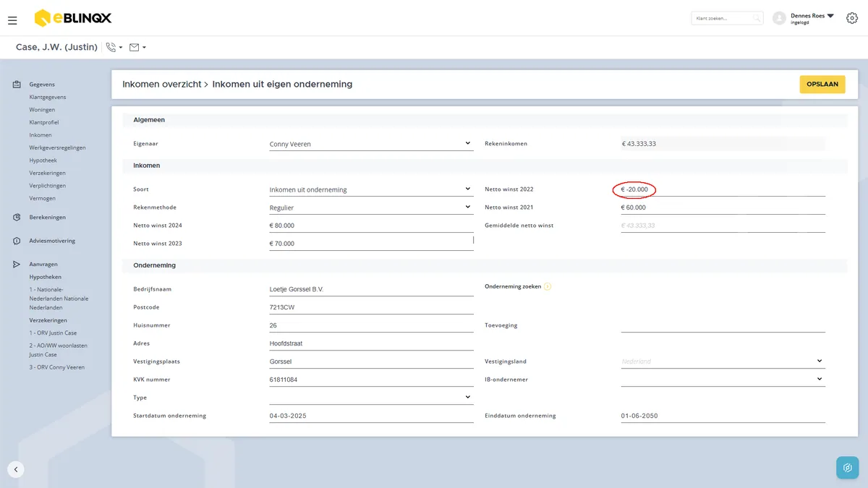This screenshot has width=868, height=488.
Task: Go to Klantgegevens in the sidebar
Action: [48, 97]
